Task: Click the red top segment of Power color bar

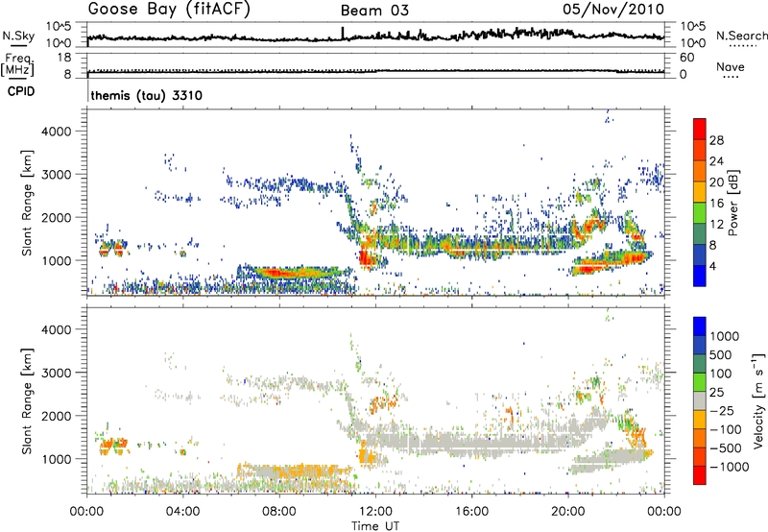Action: tap(700, 129)
